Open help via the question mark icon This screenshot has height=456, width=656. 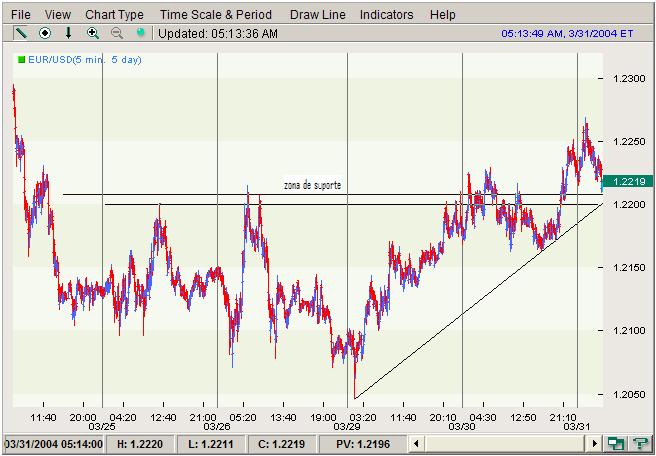640,443
